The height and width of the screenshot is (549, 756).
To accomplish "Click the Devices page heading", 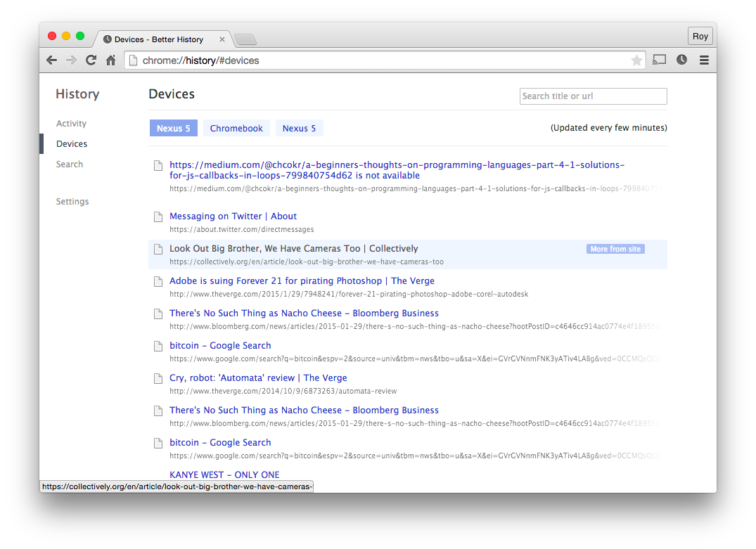I will tap(172, 94).
